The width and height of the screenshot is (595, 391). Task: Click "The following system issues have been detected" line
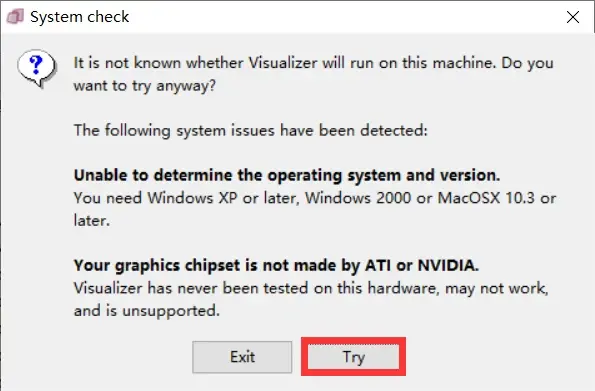click(x=250, y=130)
